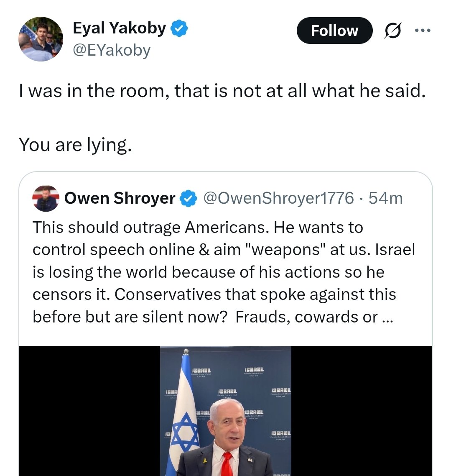
Task: Click Owen Shroyer's blue verified checkmark
Action: tap(188, 198)
